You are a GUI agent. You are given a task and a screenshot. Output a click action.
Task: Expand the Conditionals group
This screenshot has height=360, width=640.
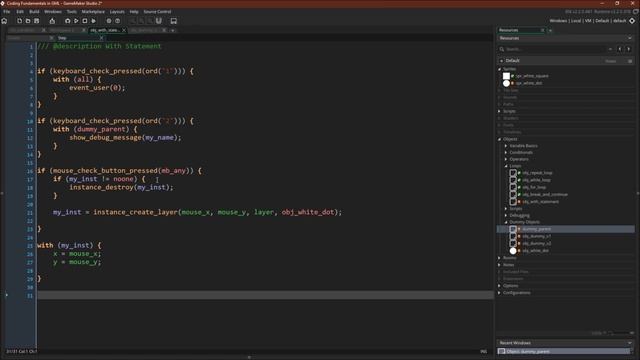click(506, 153)
